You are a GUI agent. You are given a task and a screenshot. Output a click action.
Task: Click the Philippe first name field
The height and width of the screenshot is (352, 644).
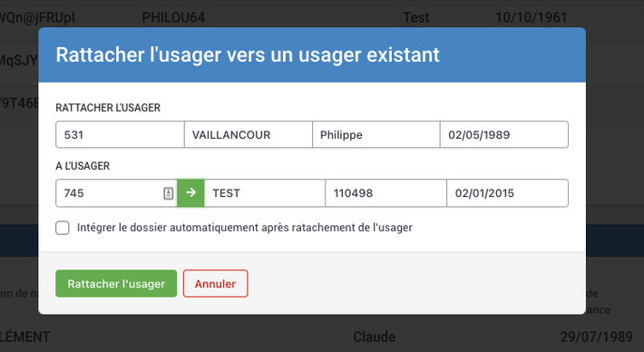[376, 134]
